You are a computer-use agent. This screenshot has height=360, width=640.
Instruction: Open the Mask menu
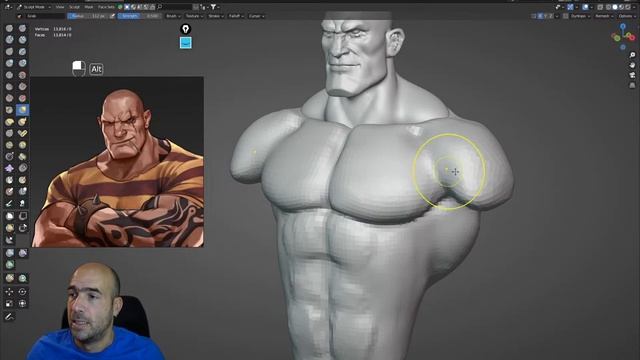89,7
